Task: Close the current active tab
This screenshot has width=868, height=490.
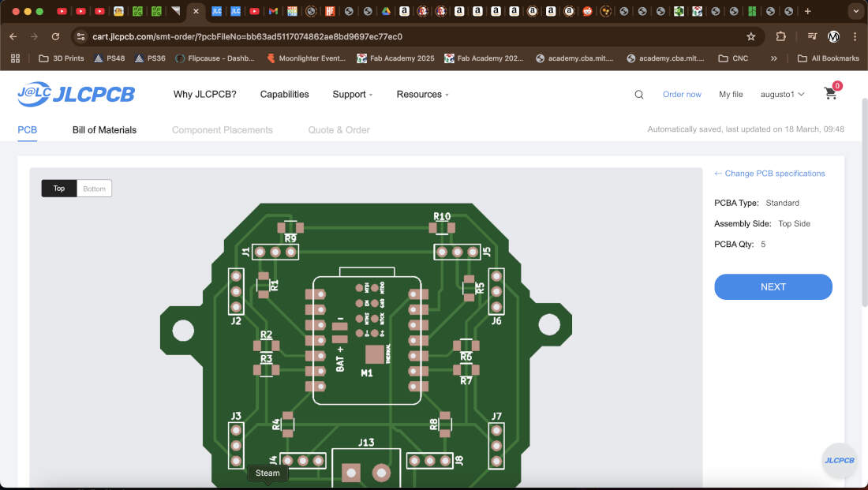Action: (196, 11)
